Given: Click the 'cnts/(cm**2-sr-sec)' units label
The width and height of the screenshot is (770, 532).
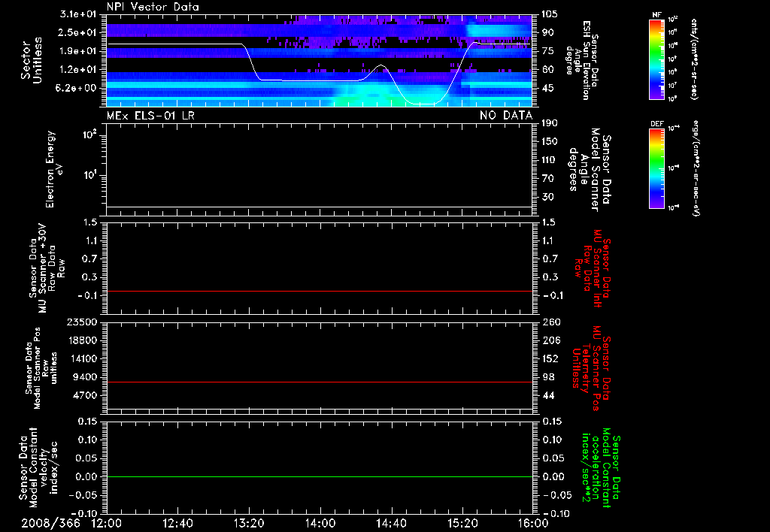Looking at the screenshot, I should [694, 59].
